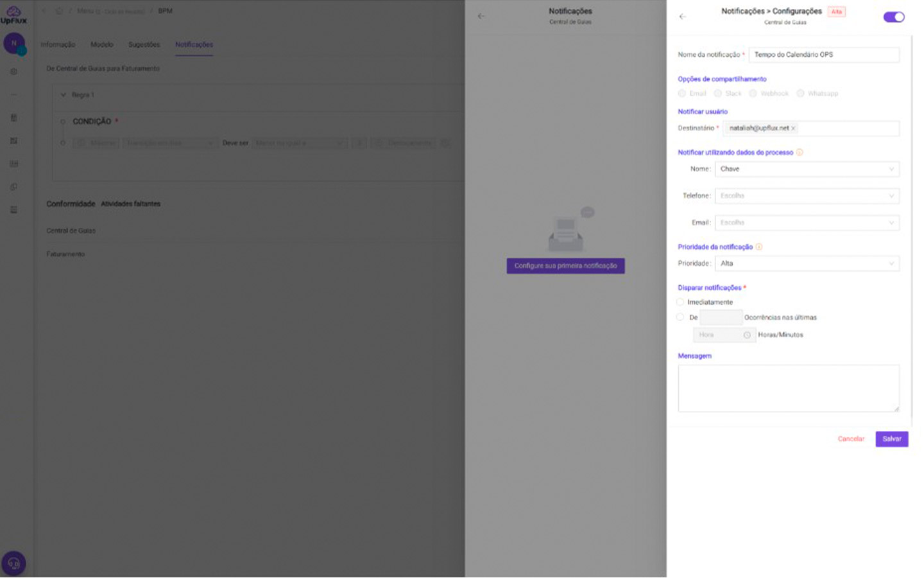
Task: Toggle the notification enabled switch off
Action: click(893, 17)
